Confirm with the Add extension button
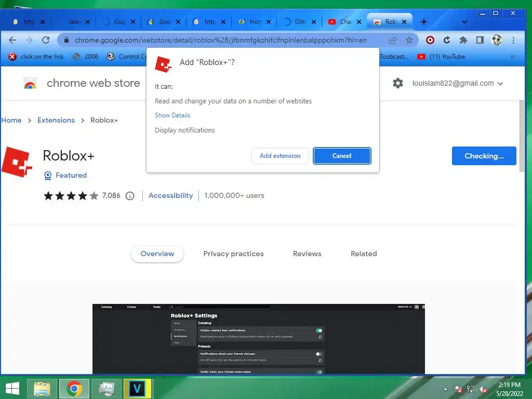Viewport: 532px width, 399px height. pyautogui.click(x=280, y=156)
